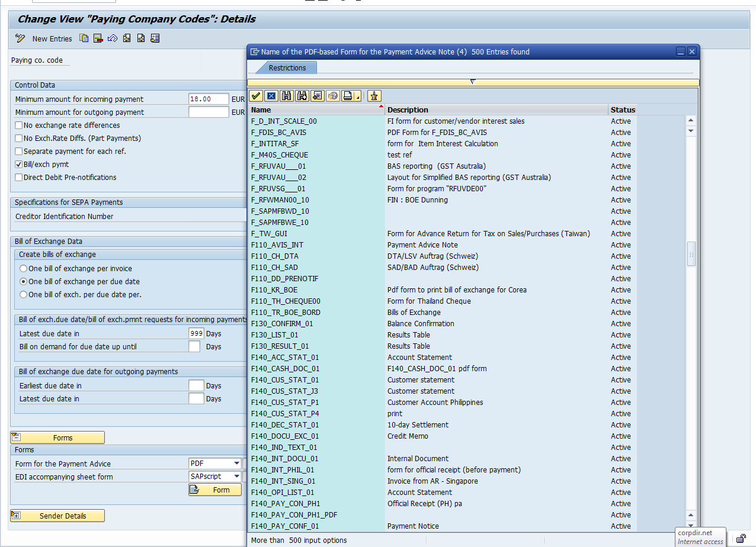Select One bill of exchange per invoice

[x=24, y=269]
